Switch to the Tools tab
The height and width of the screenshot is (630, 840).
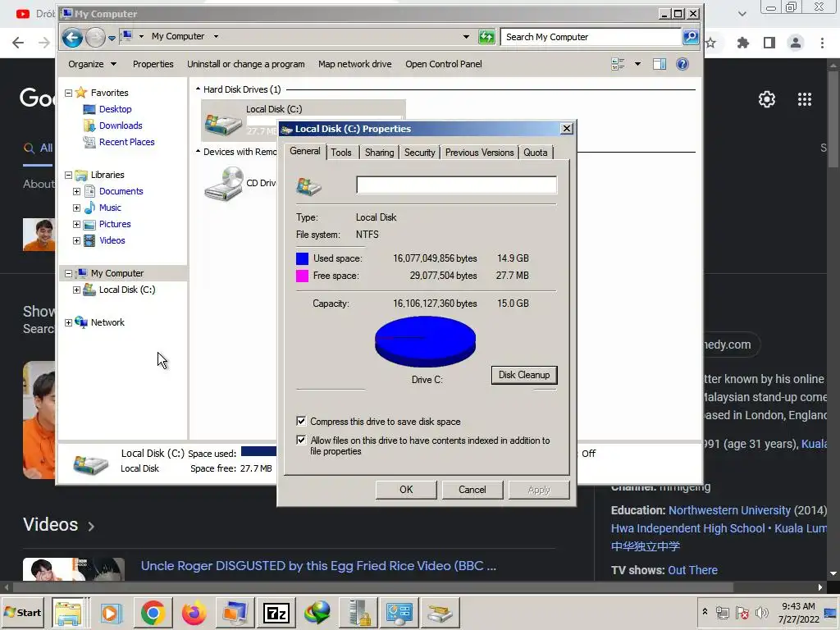[x=340, y=153]
